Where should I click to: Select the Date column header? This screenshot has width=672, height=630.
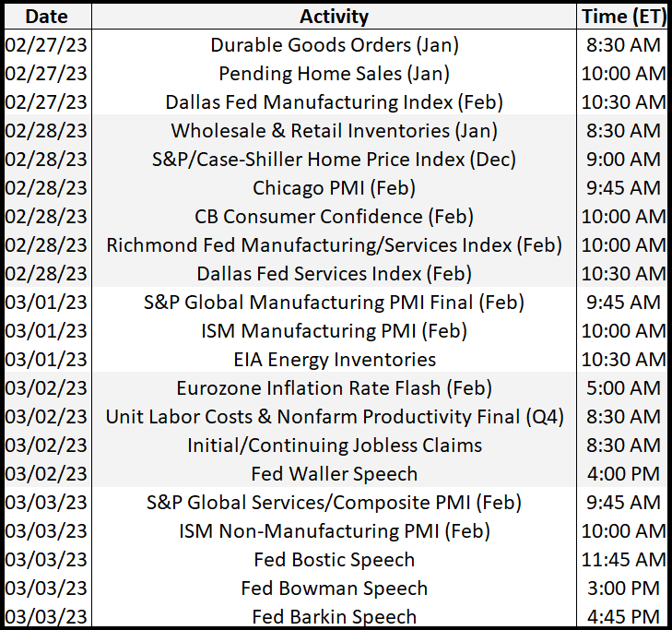tap(47, 17)
